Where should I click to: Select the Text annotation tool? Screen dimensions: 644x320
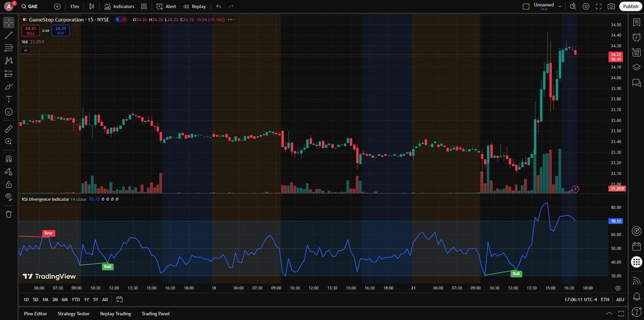click(x=9, y=99)
